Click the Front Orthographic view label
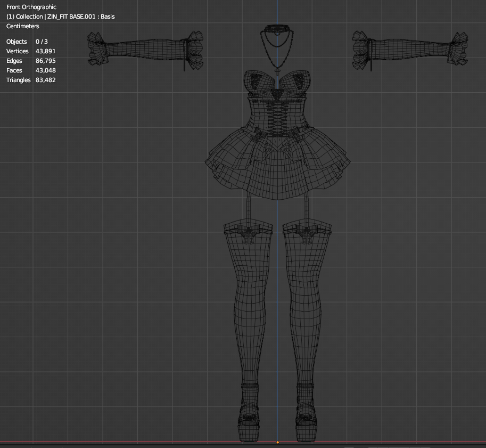The height and width of the screenshot is (448, 486). [31, 7]
